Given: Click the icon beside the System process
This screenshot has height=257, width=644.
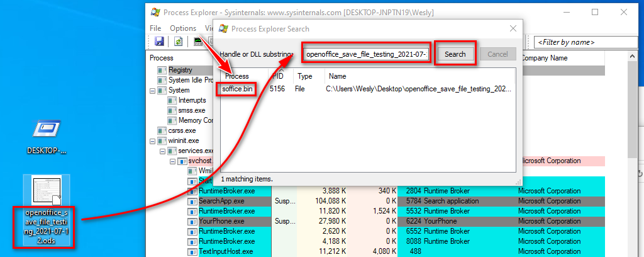Looking at the screenshot, I should coord(162,90).
